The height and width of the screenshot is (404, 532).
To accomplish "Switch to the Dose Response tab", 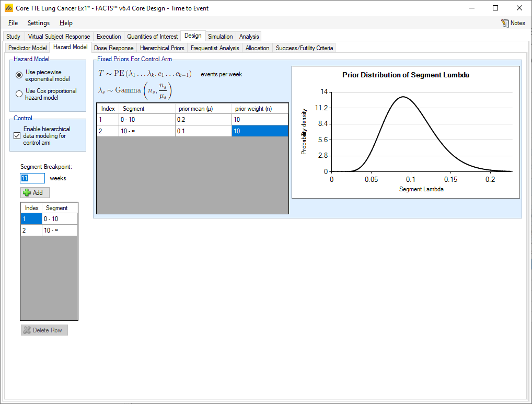I will 113,48.
